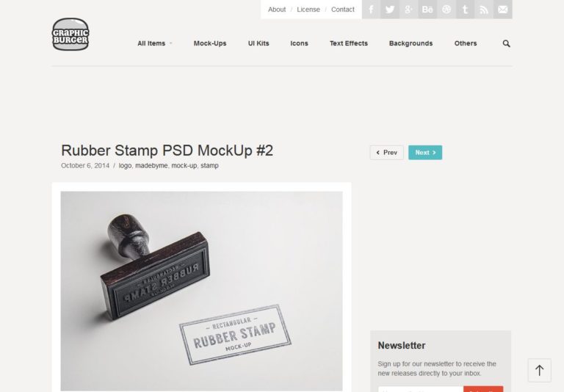The width and height of the screenshot is (564, 392).
Task: Click the search magnifier icon
Action: (506, 43)
